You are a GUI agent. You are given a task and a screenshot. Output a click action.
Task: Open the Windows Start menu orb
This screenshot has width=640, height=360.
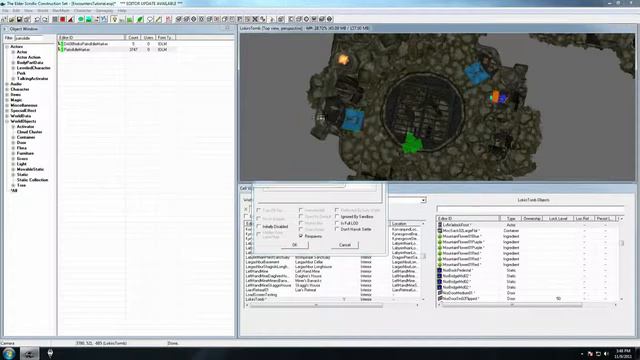[9, 353]
